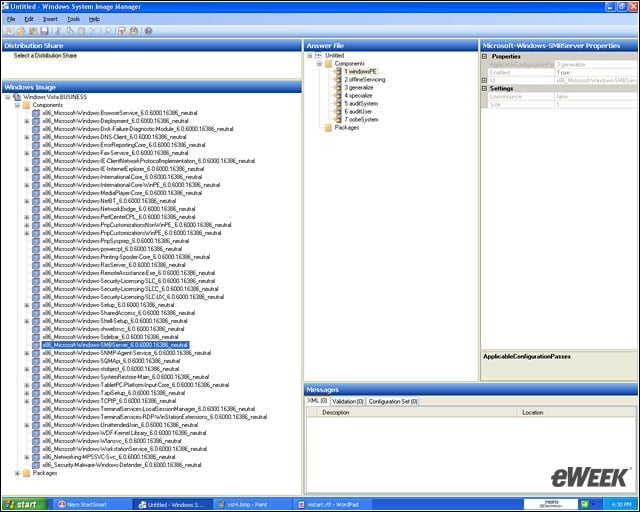Click the Untitled answer file document icon
This screenshot has width=640, height=512.
point(318,56)
